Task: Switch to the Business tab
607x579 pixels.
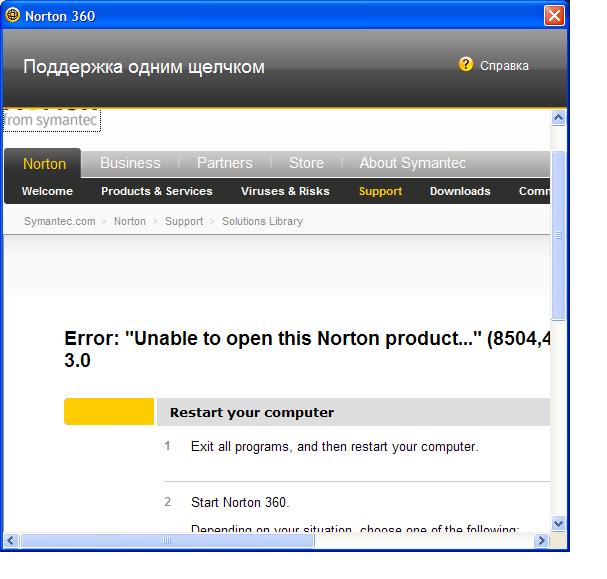Action: 130,163
